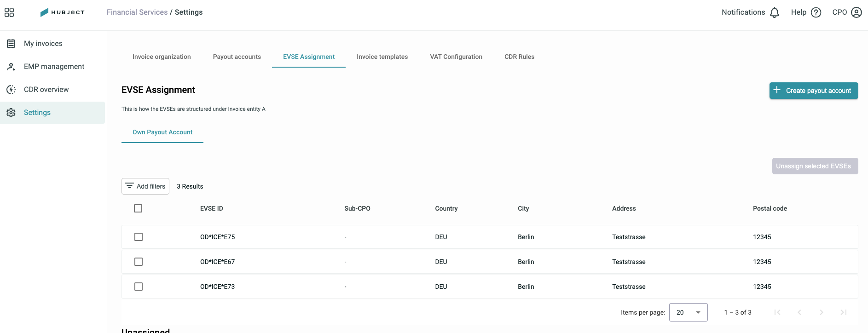Go to first page pagination icon

click(x=777, y=312)
